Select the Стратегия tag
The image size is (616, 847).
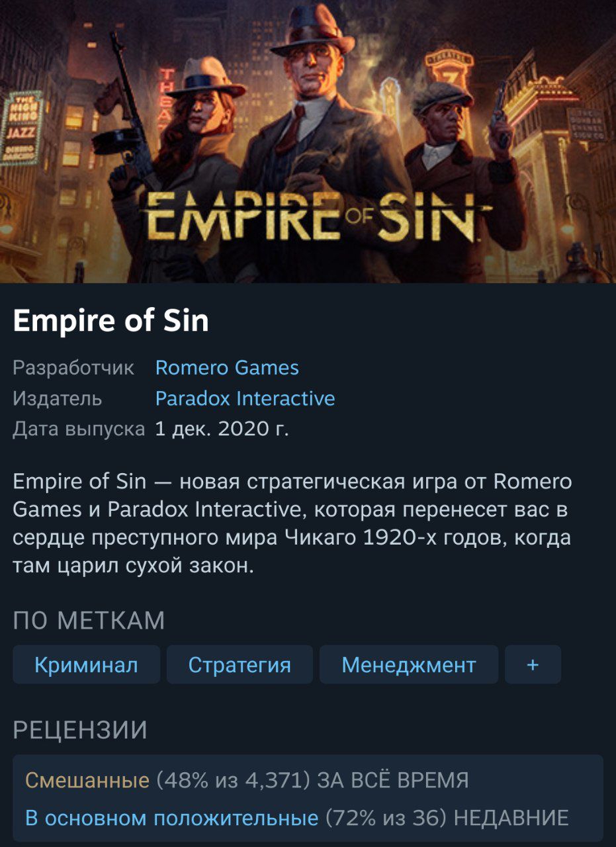pos(240,664)
